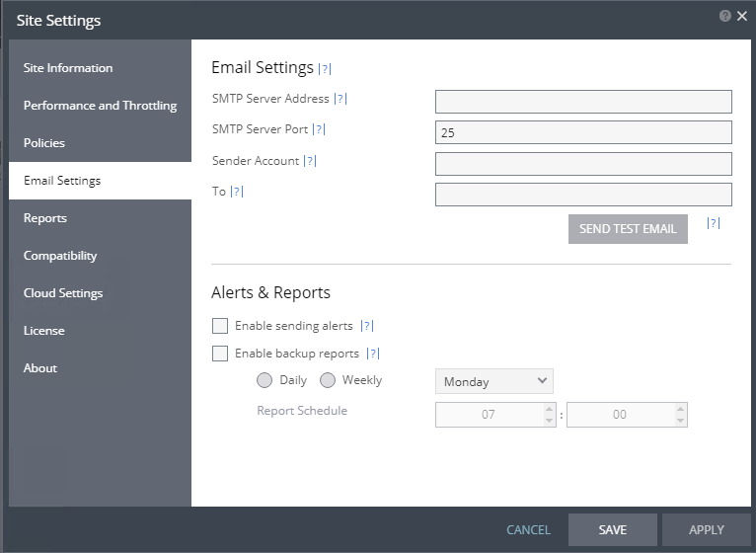Decrease the report schedule minutes value
This screenshot has height=553, width=756.
coord(680,421)
